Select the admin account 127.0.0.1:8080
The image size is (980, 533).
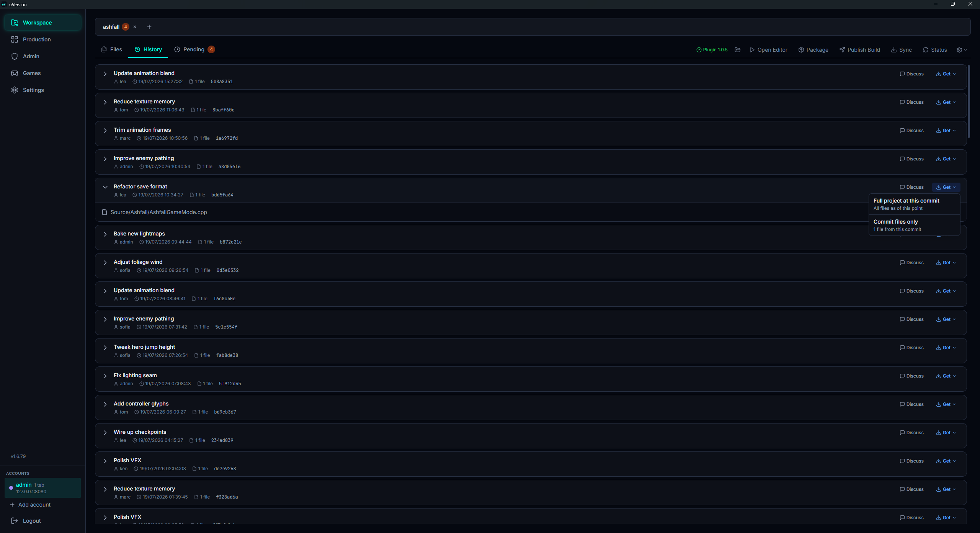(42, 488)
